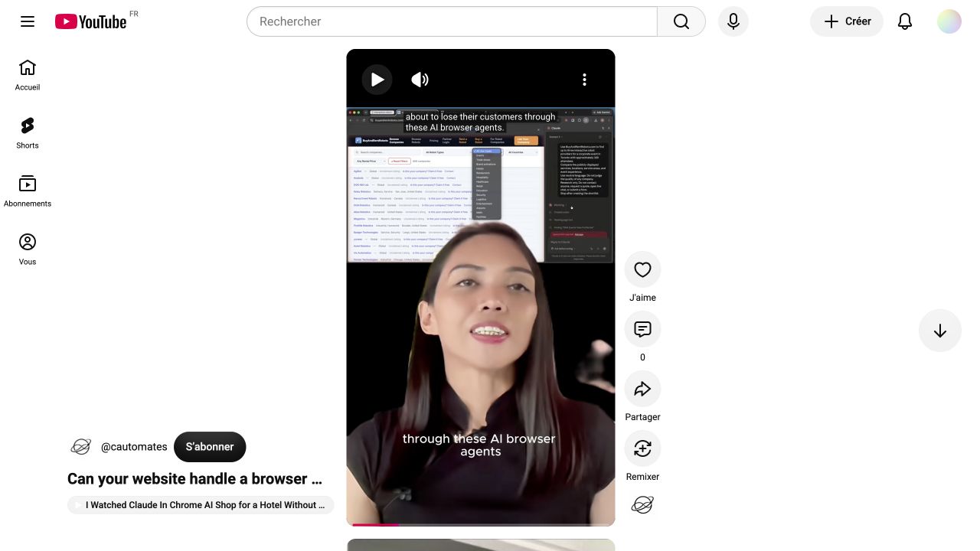The height and width of the screenshot is (551, 980).
Task: Open the @cautomates channel avatar
Action: pyautogui.click(x=81, y=447)
